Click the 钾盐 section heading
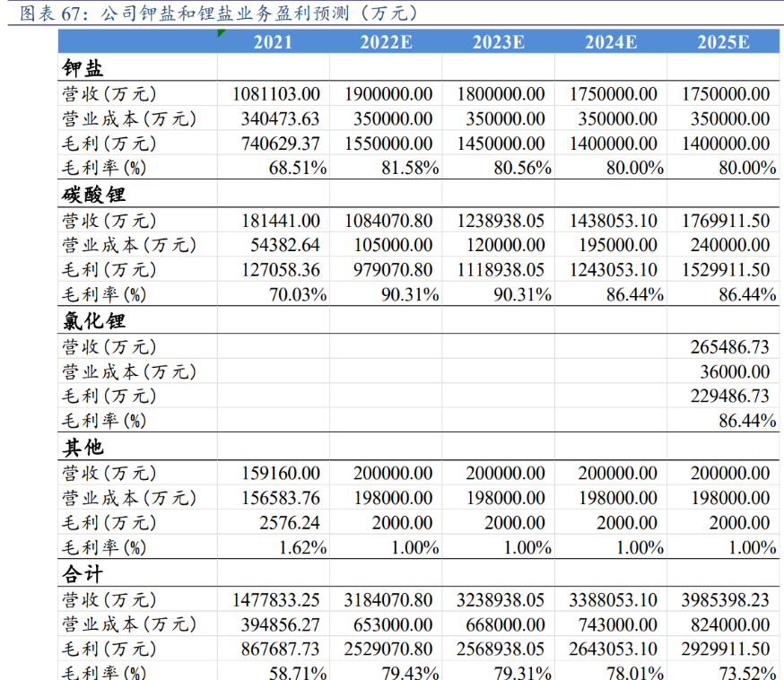 [84, 68]
